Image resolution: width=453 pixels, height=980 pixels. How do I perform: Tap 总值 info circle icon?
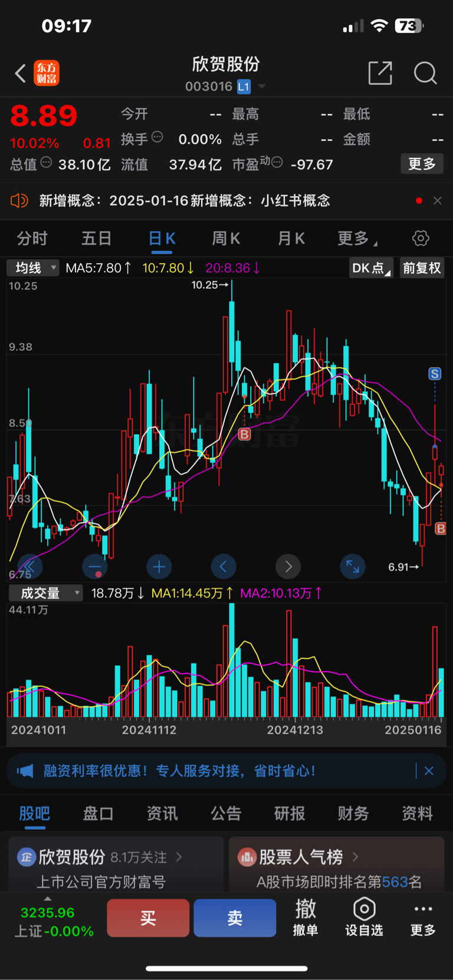point(46,162)
